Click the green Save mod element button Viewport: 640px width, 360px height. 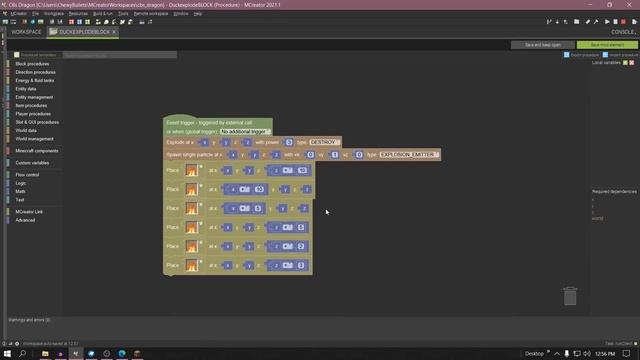(x=607, y=45)
